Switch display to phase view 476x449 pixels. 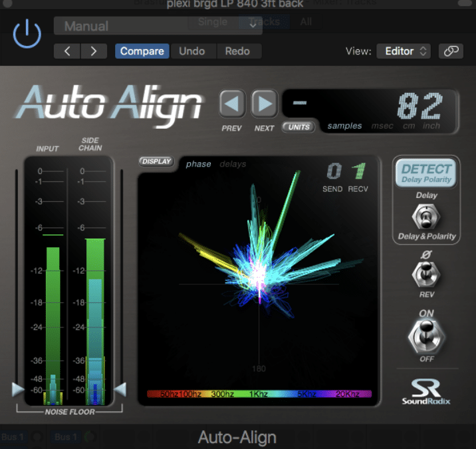point(199,164)
